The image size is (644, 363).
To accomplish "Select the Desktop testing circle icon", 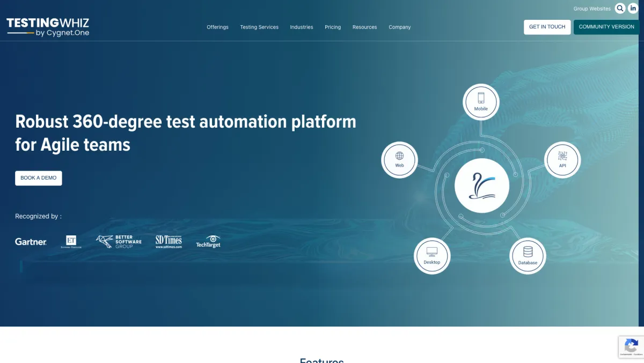I will coord(432,256).
